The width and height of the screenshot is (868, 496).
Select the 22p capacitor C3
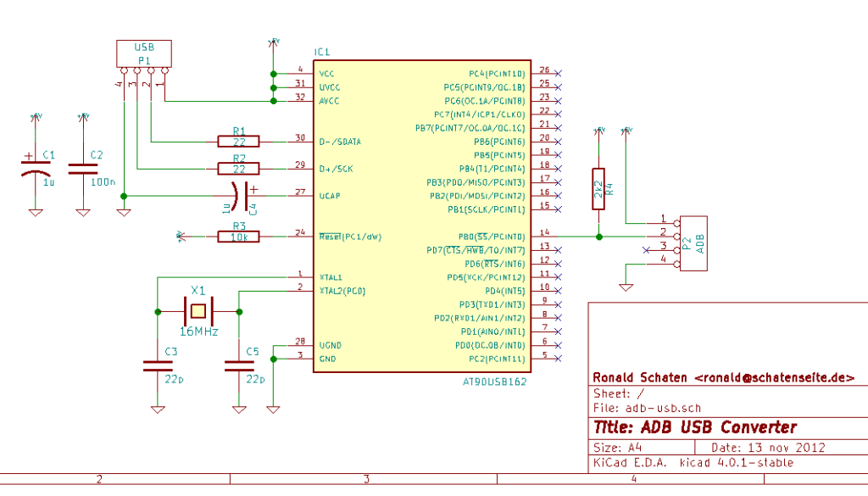(x=158, y=365)
